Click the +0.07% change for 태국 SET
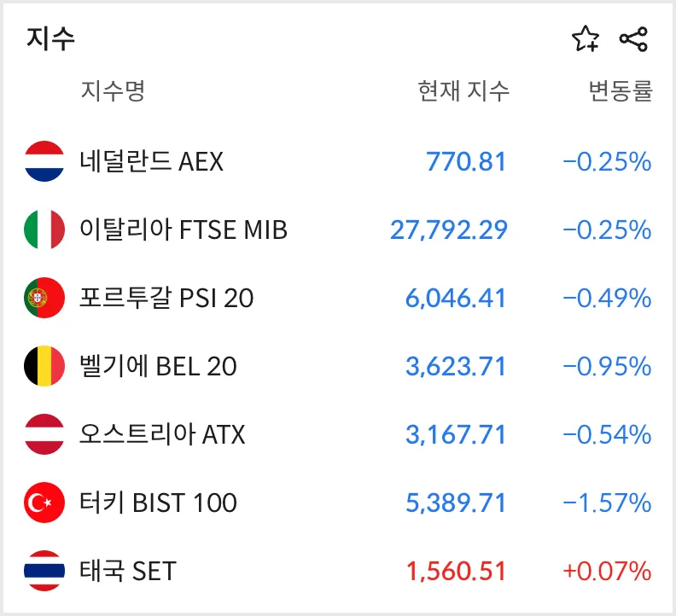Image resolution: width=676 pixels, height=616 pixels. point(607,571)
